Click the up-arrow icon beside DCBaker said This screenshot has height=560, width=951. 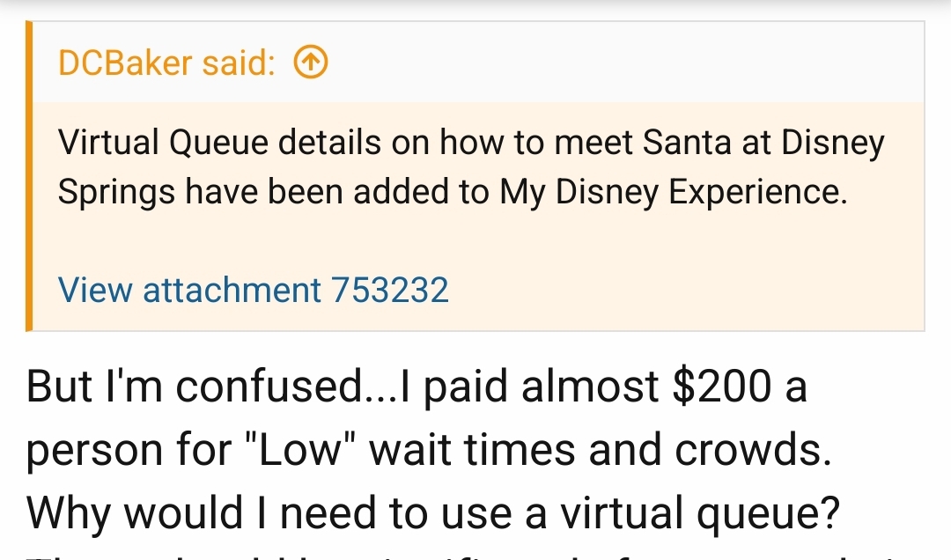(311, 63)
